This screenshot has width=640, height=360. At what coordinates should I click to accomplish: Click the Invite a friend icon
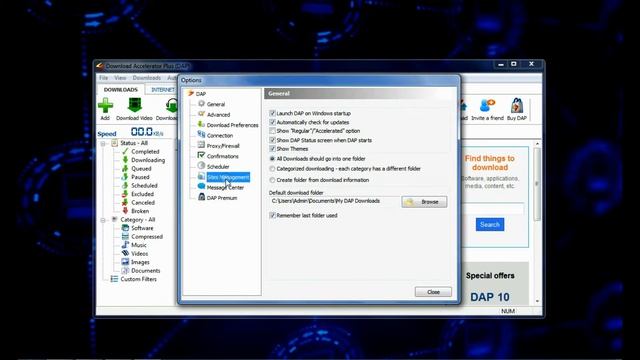pos(487,105)
